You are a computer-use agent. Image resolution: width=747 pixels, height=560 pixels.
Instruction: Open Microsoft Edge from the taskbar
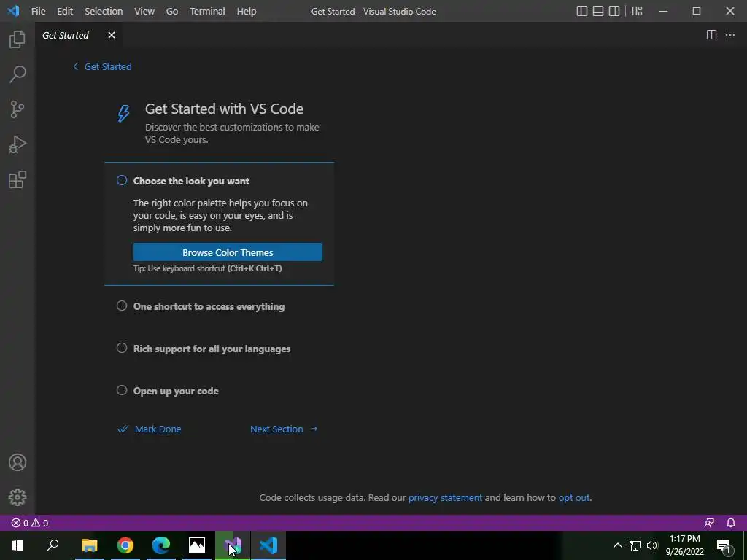[x=161, y=545]
